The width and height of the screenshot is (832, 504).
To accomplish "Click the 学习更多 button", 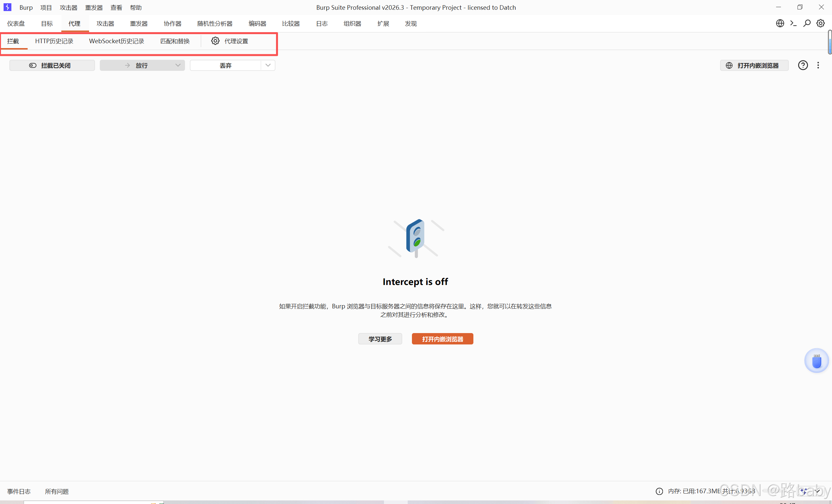I will click(x=380, y=339).
